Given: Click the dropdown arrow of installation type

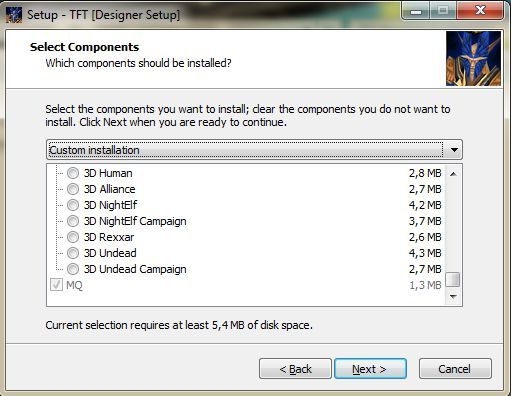Looking at the screenshot, I should pyautogui.click(x=454, y=150).
